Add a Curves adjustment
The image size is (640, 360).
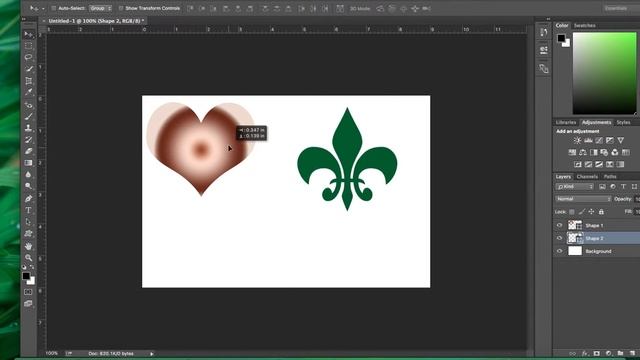coord(599,140)
